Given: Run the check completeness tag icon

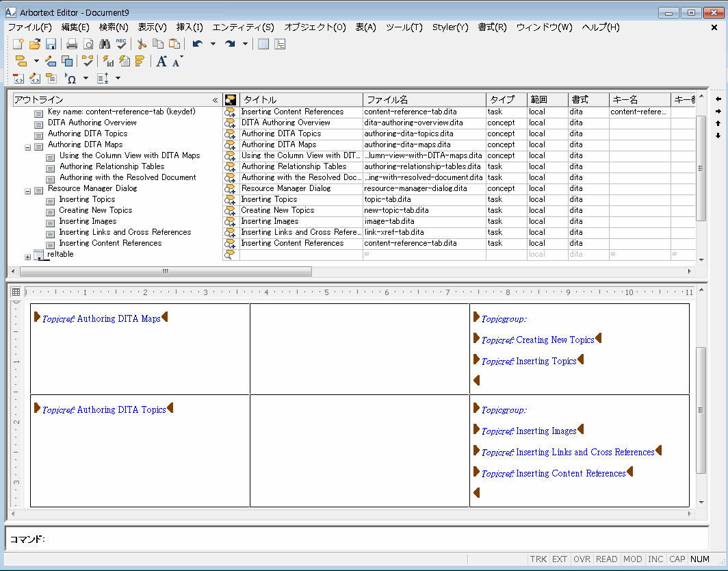Looking at the screenshot, I should [x=88, y=61].
